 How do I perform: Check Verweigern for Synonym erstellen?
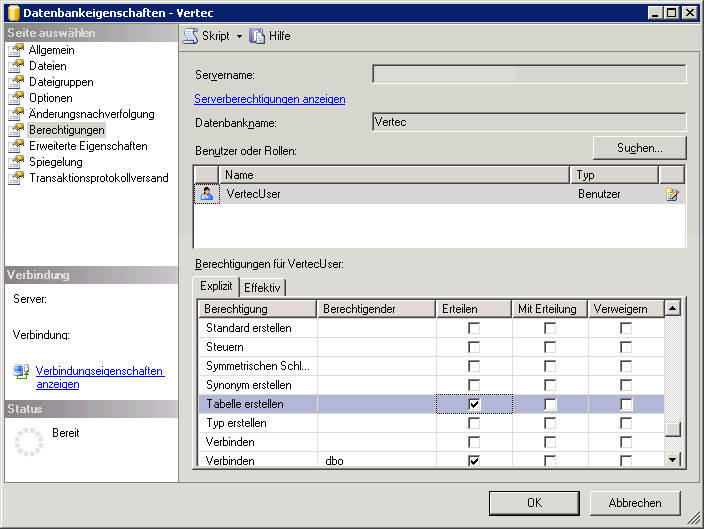tap(625, 385)
